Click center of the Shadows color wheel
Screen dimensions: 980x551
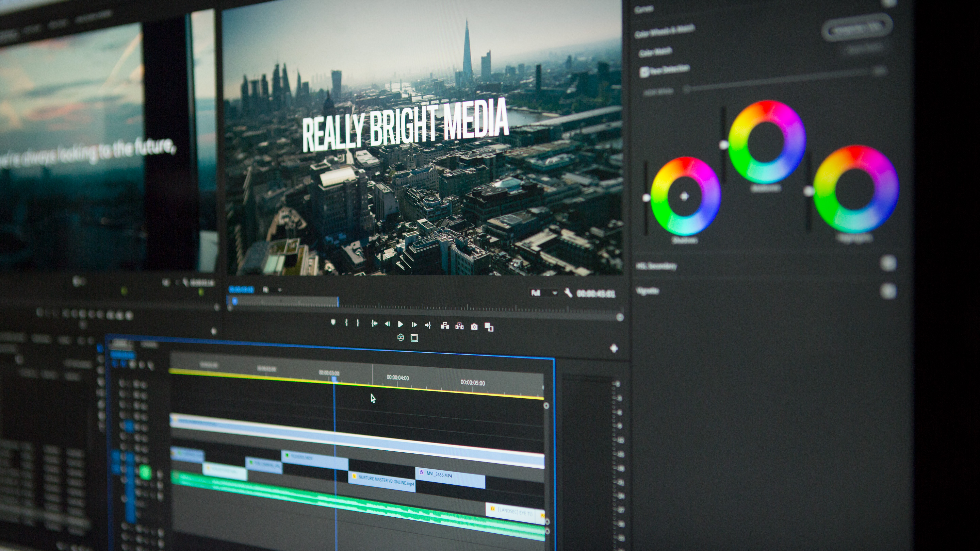[684, 197]
